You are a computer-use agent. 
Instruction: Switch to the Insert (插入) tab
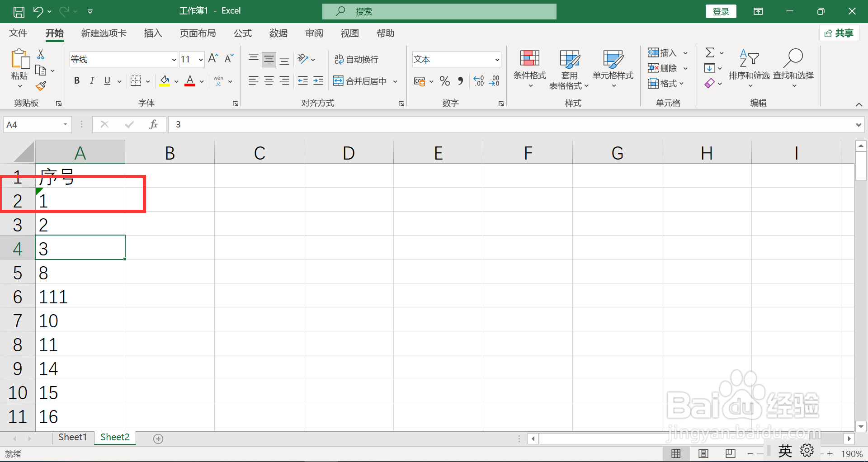[x=153, y=33]
